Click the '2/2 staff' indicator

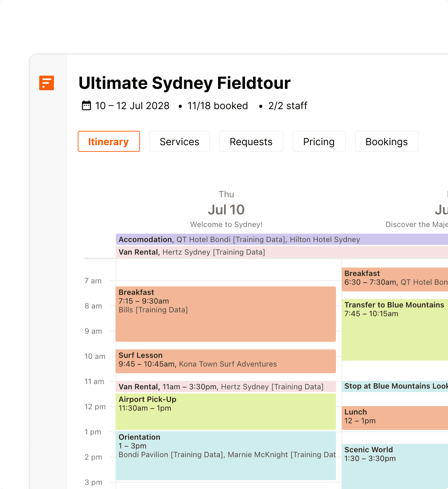pyautogui.click(x=287, y=106)
